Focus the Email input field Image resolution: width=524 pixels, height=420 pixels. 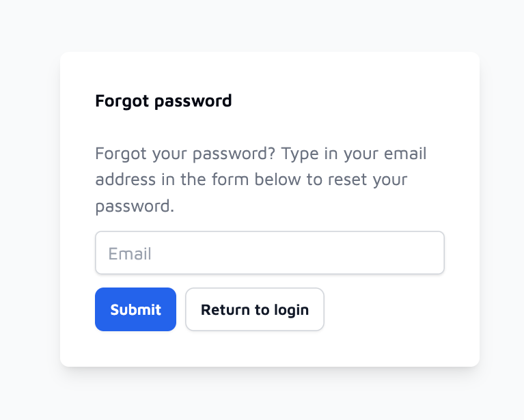tap(270, 253)
